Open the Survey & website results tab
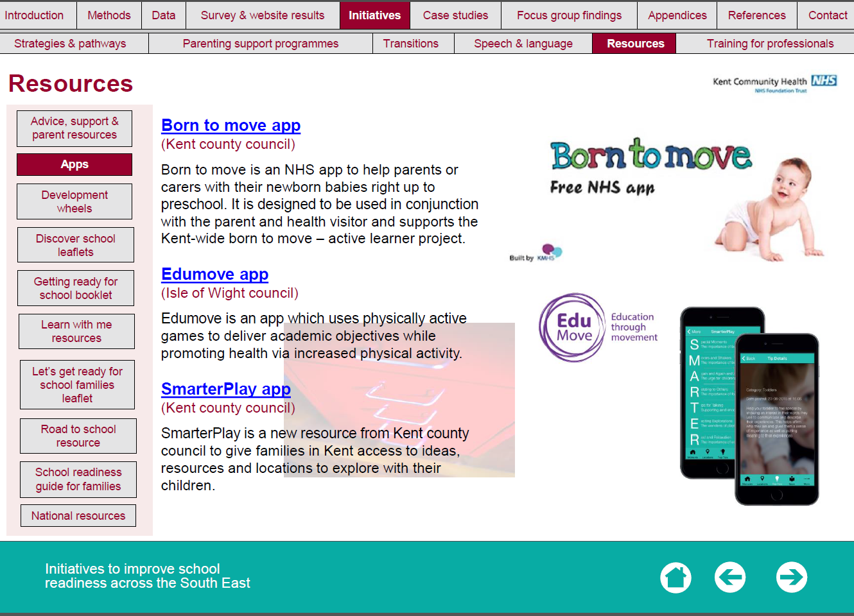 point(262,15)
